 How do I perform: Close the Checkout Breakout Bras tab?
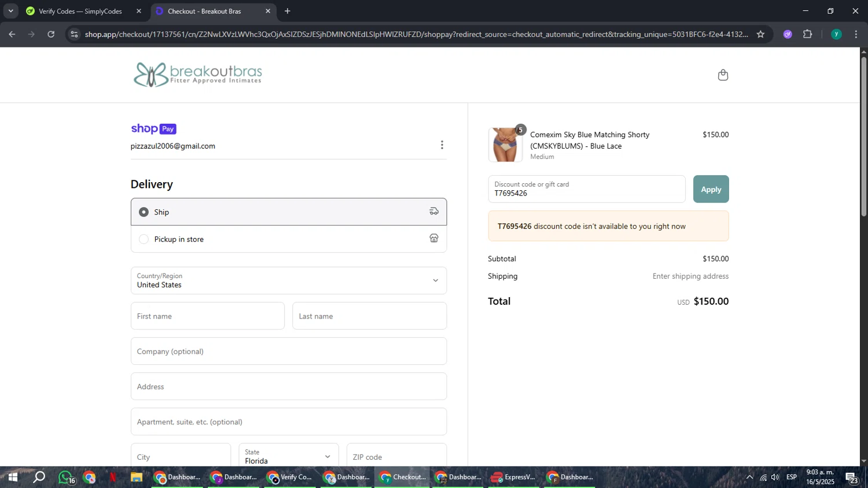pyautogui.click(x=268, y=11)
